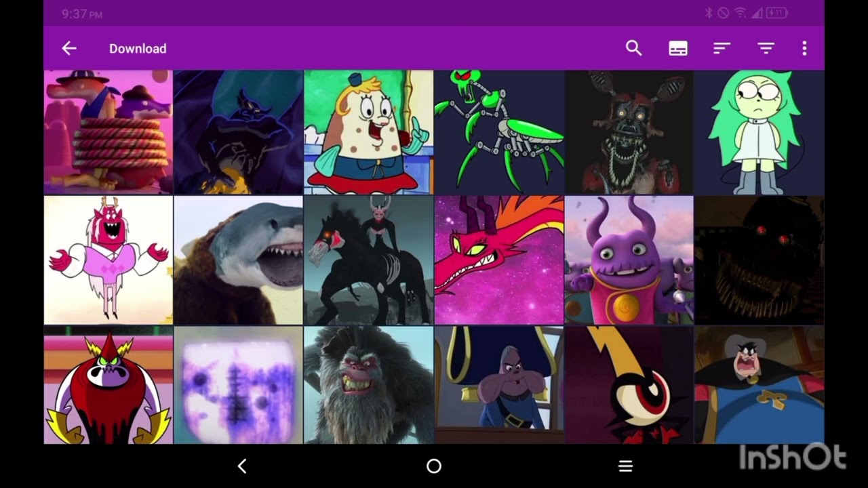
Task: Open the pink dragon on galaxy image
Action: pos(499,260)
